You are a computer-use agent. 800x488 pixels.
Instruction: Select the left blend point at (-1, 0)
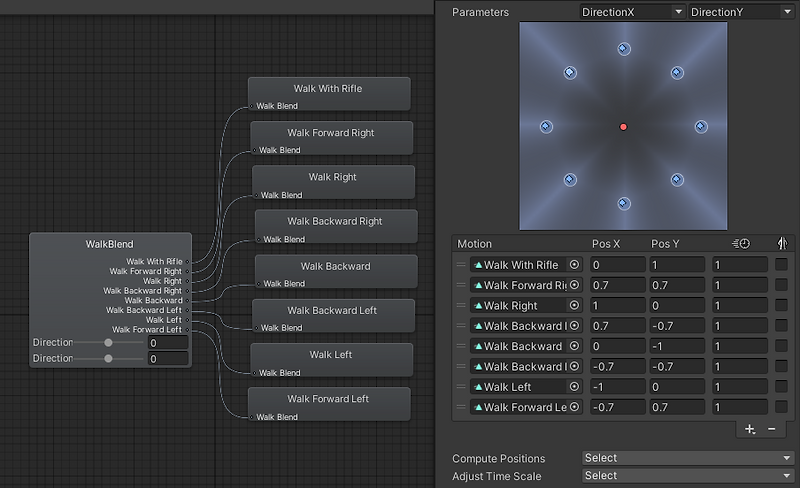point(546,126)
